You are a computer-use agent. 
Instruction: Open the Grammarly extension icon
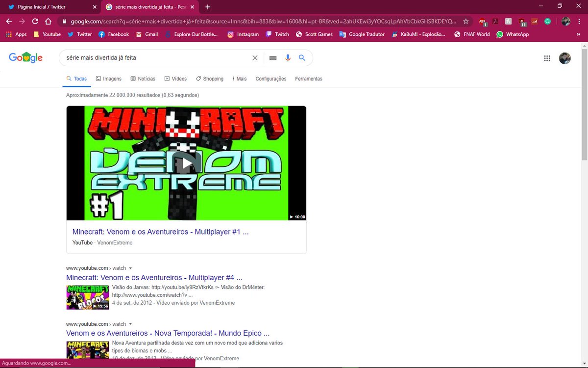pyautogui.click(x=548, y=21)
